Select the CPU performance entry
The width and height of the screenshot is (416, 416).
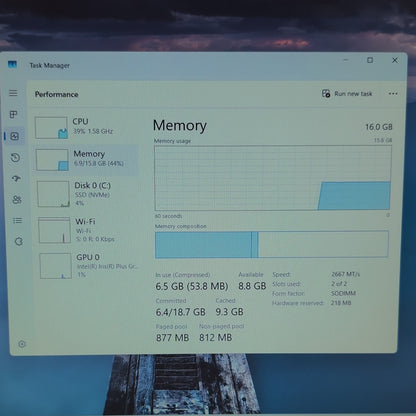tap(86, 127)
